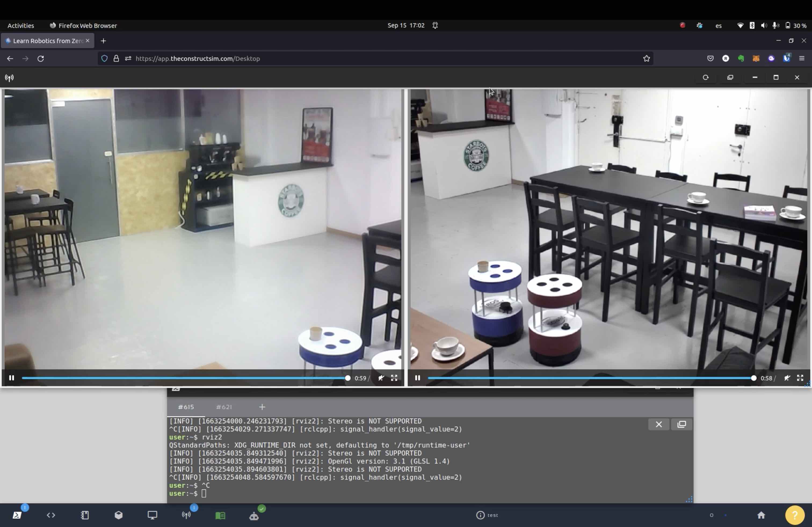Detach the terminal into new window

coord(681,424)
